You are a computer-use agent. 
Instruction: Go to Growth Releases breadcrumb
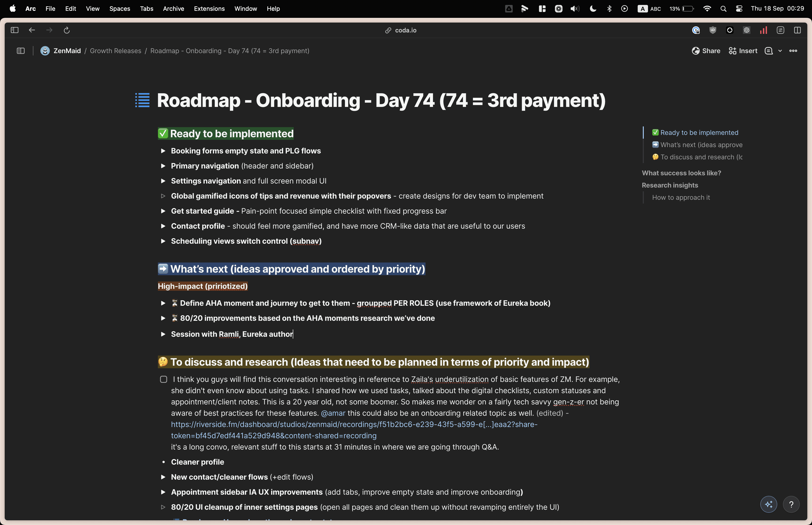pos(115,51)
